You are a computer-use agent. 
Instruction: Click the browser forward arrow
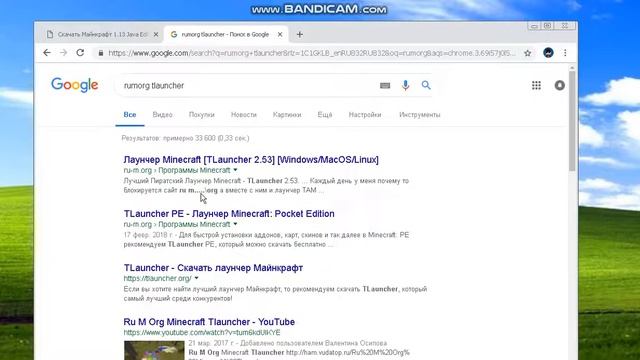[63, 53]
